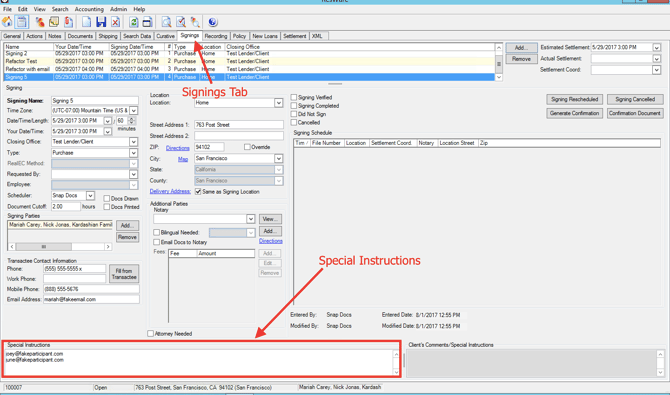Enable Bilingual Needed checkbox
Screen dimensions: 670x395
pos(156,233)
